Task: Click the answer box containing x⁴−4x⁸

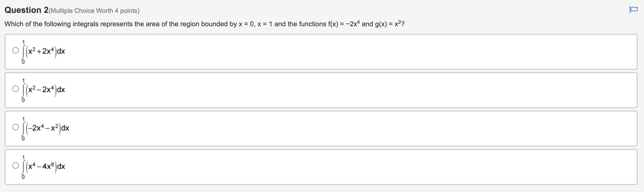Action: pyautogui.click(x=320, y=166)
